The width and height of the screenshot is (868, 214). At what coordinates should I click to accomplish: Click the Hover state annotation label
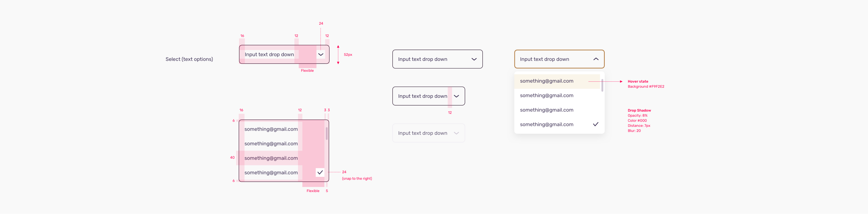click(x=638, y=81)
